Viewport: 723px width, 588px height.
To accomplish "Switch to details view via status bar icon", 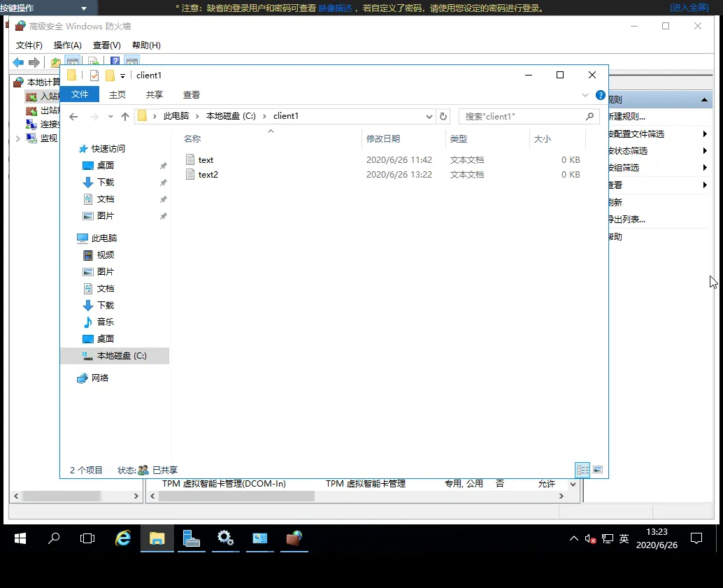I will coord(582,469).
